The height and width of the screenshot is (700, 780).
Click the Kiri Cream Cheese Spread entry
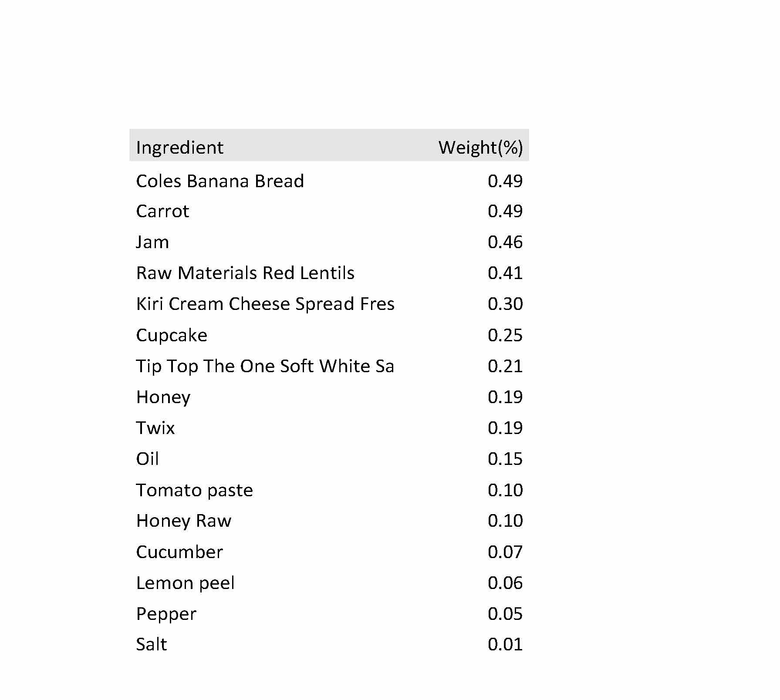tap(265, 304)
